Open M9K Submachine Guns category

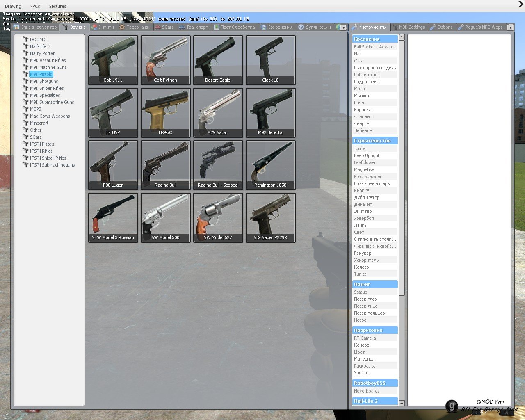(52, 102)
